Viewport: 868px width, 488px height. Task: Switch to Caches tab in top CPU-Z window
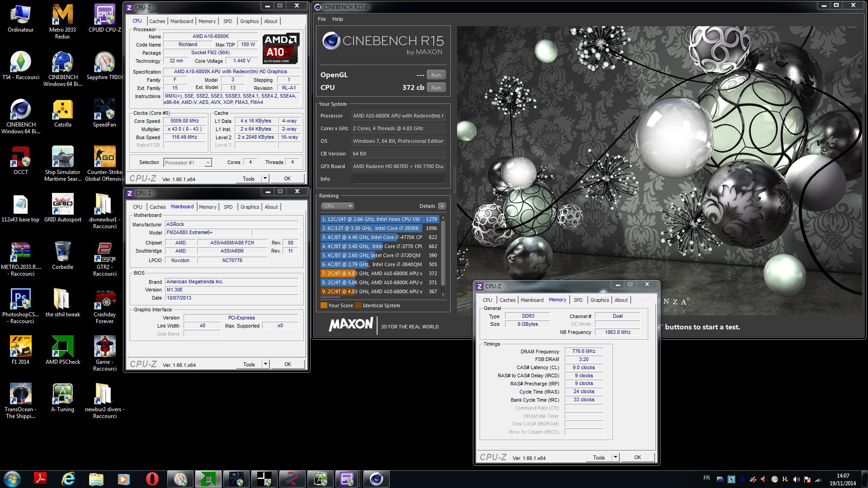click(157, 21)
